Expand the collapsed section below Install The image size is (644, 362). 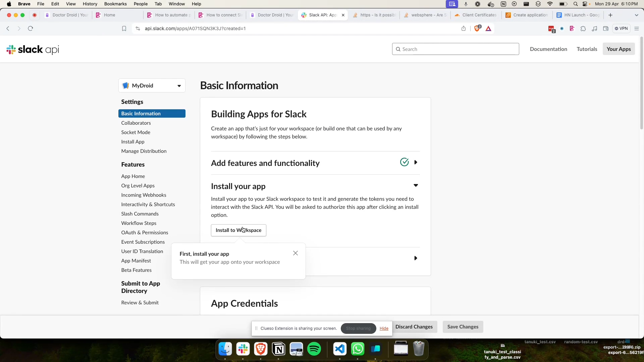click(416, 258)
